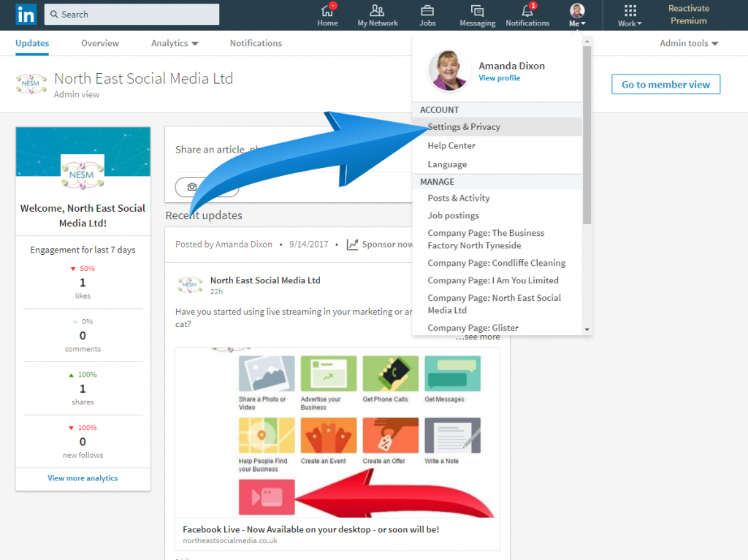Click the Share an article box
The height and width of the screenshot is (560, 748).
click(288, 150)
